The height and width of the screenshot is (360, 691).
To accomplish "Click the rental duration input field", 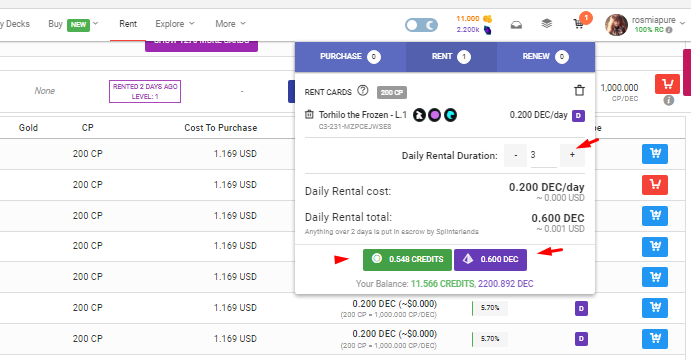I will click(543, 156).
